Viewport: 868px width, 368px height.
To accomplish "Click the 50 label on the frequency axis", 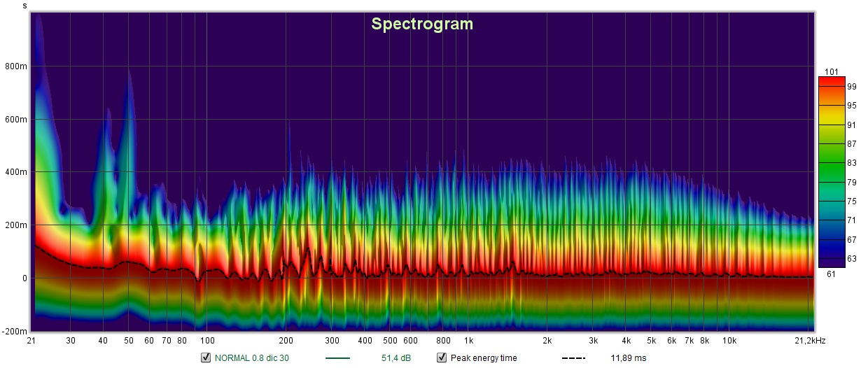I will [129, 341].
